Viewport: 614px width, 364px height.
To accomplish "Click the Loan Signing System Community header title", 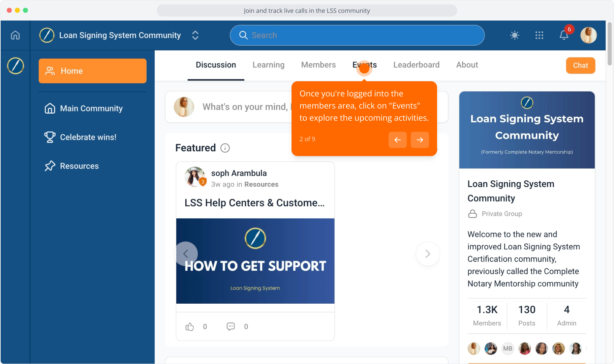I will (x=120, y=35).
